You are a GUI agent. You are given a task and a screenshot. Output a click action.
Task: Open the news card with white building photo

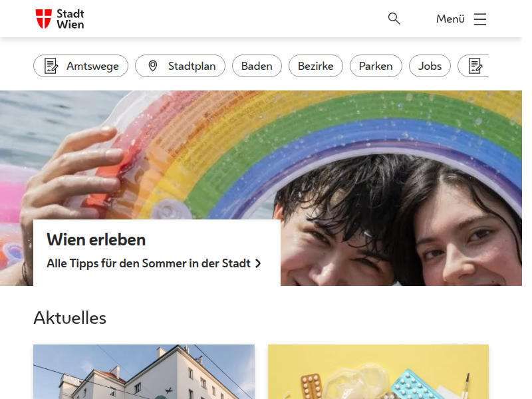coord(144,372)
